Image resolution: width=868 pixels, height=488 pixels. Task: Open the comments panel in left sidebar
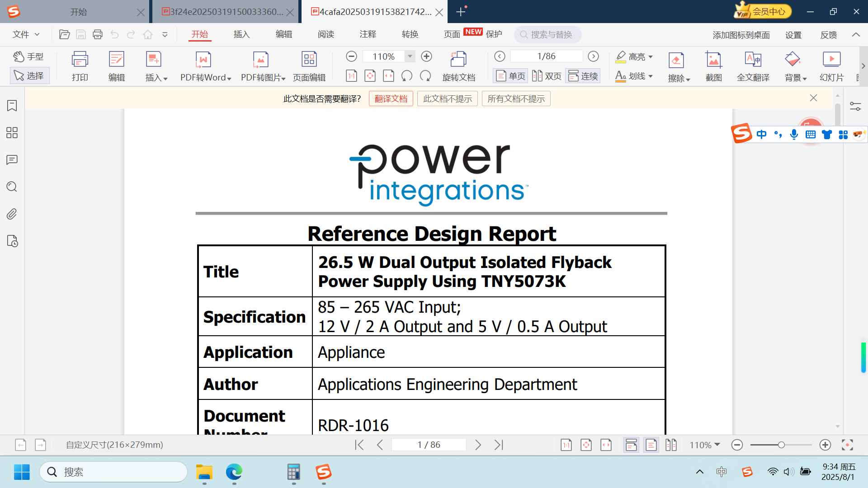[x=12, y=160]
